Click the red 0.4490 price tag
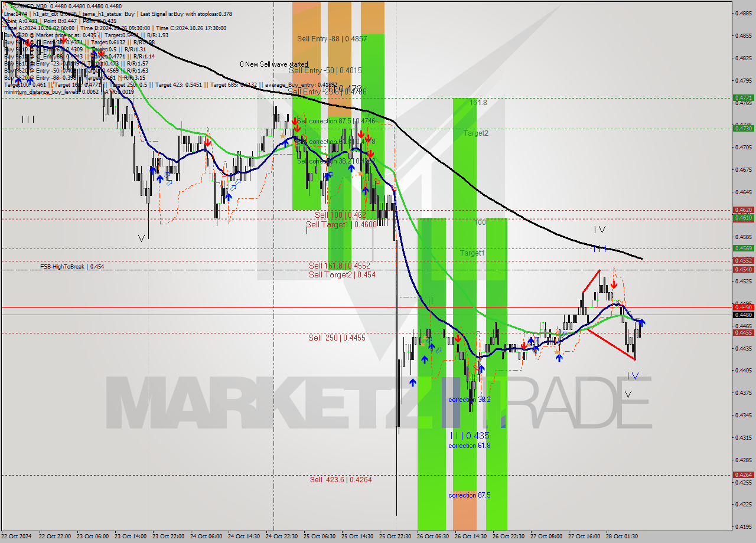The image size is (756, 543). click(x=742, y=307)
